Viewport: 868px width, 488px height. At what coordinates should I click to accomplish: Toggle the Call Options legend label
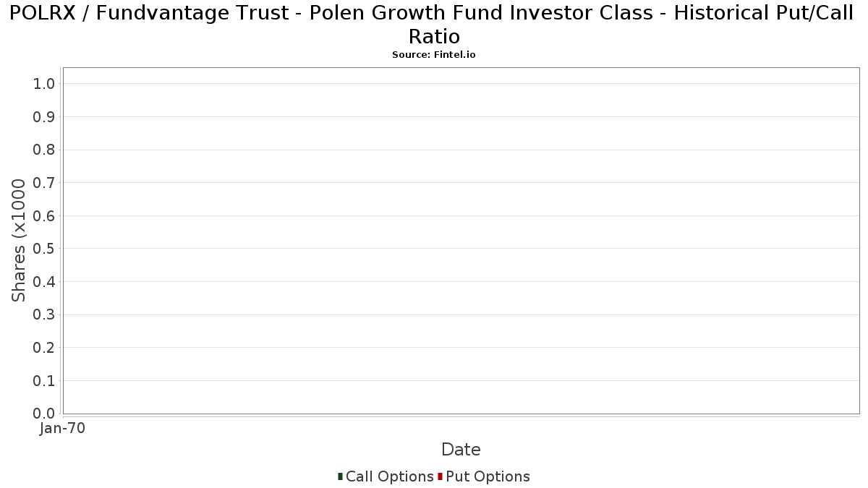[x=389, y=476]
